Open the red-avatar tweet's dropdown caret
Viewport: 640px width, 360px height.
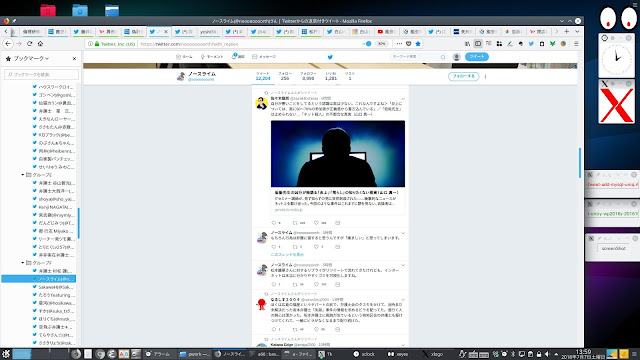click(x=403, y=300)
